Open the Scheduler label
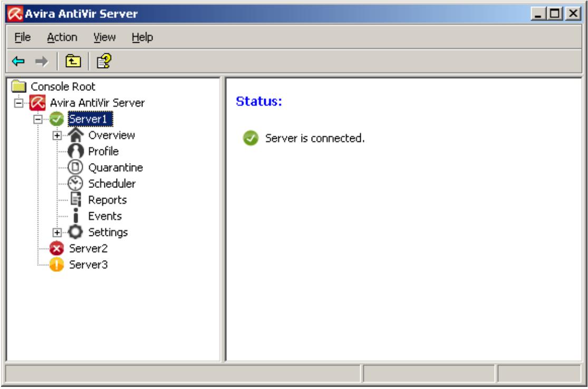 [112, 184]
